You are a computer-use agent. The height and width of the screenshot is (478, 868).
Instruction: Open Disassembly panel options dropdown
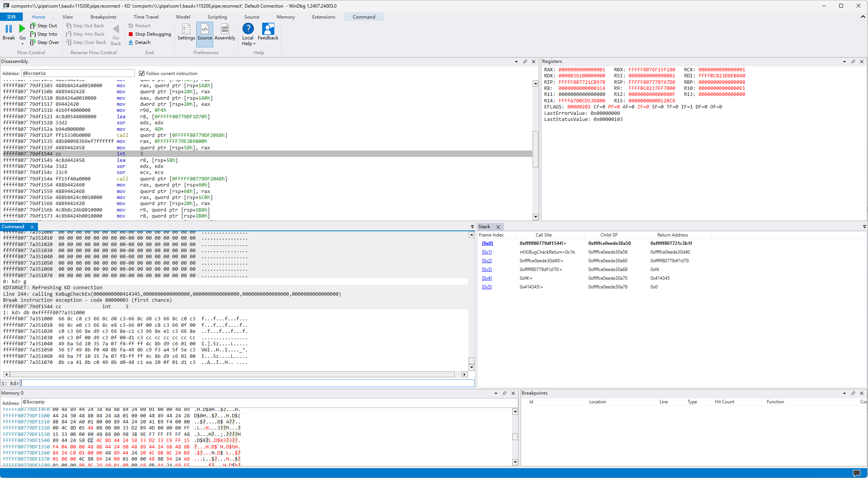point(516,61)
